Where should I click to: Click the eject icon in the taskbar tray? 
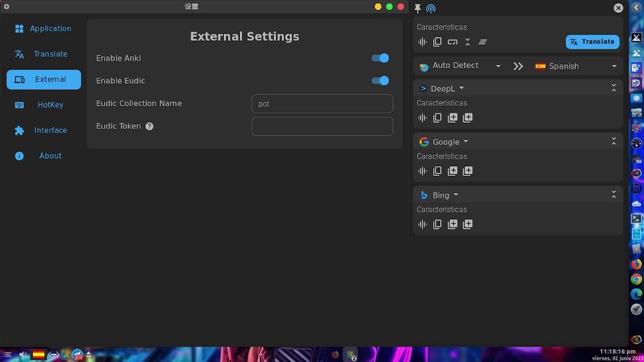click(89, 354)
